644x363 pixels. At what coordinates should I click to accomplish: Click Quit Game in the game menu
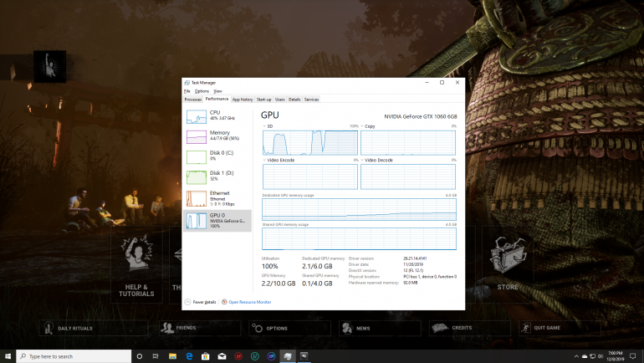[x=560, y=328]
